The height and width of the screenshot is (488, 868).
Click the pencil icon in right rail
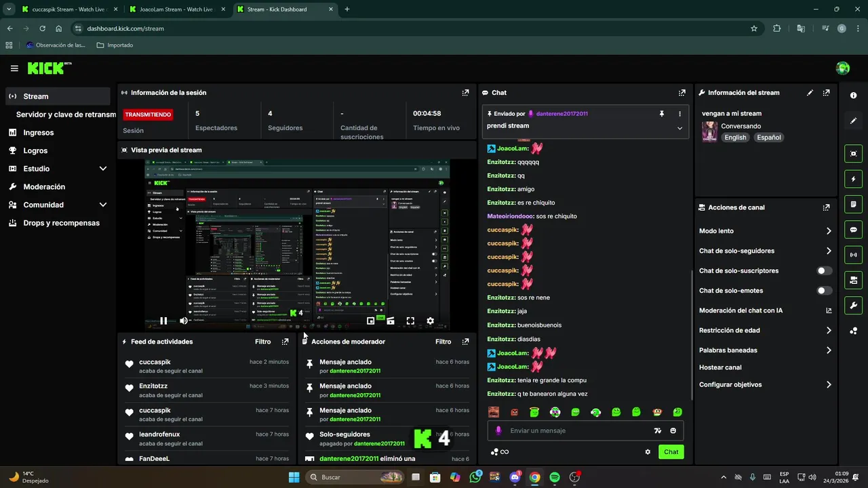(853, 121)
